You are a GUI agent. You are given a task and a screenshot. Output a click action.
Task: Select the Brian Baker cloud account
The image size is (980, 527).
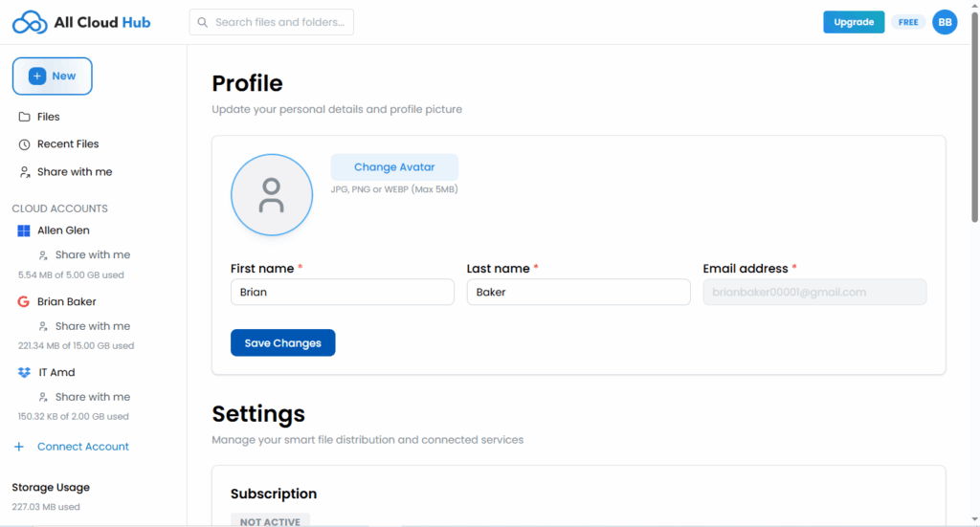coord(66,301)
